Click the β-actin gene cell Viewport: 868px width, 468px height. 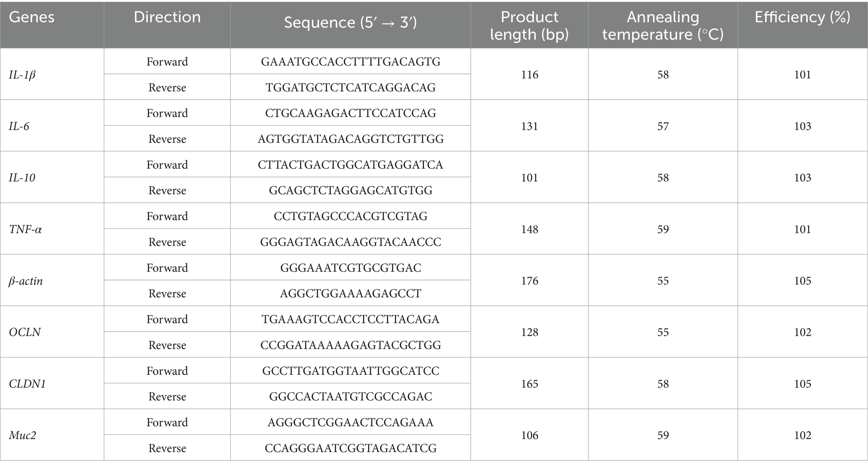26,281
